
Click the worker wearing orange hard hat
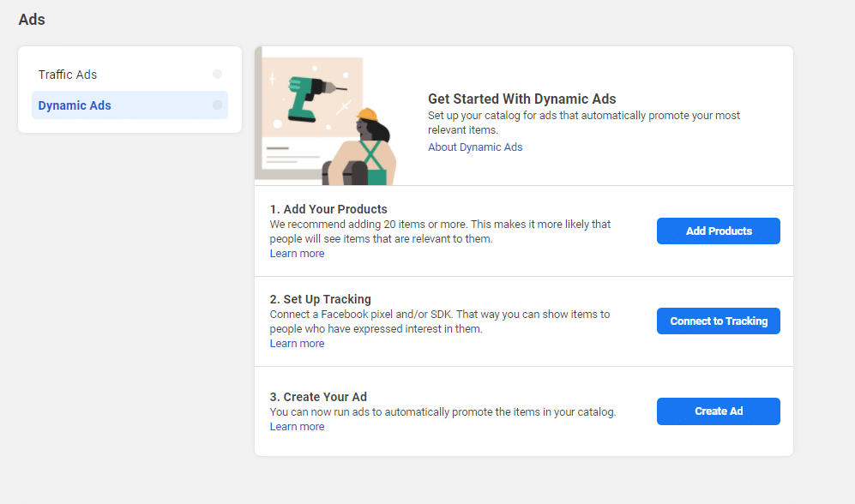(x=362, y=147)
